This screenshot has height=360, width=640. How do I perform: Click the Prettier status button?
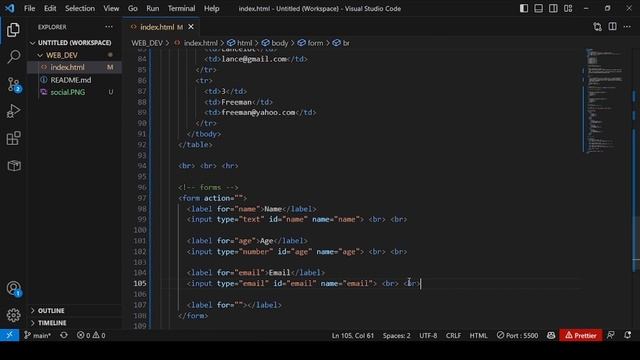[580, 335]
